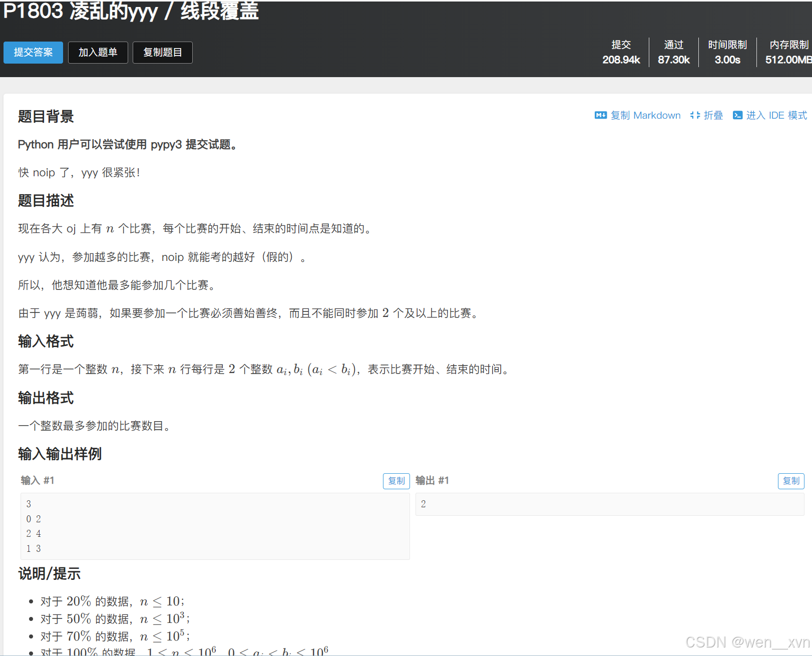
Task: Click the 加入题单 button
Action: point(98,52)
